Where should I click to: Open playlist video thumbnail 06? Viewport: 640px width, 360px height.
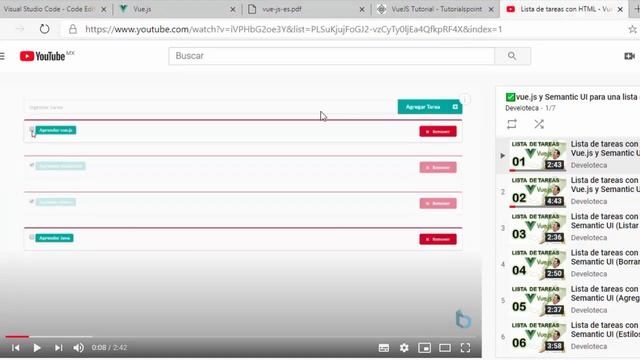(538, 337)
